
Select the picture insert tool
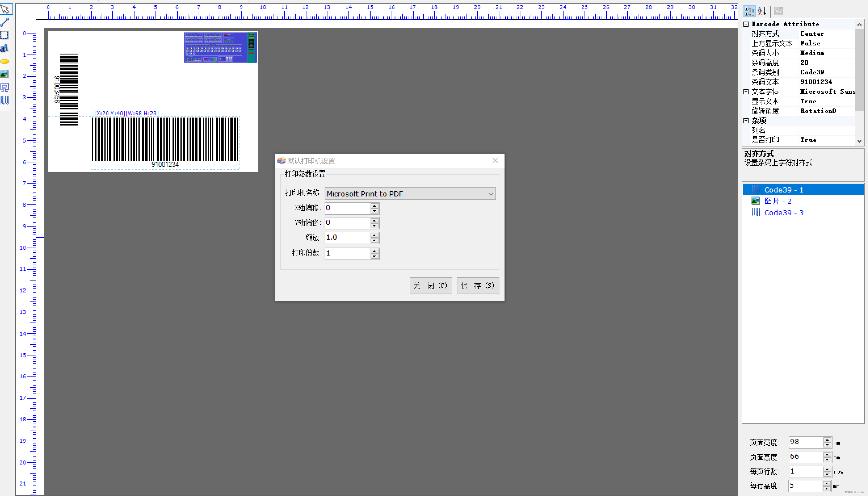5,74
